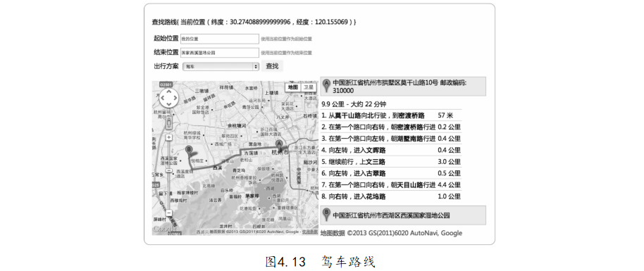Zoom in with the map plus button
Screen dimensions: 644x271
tap(169, 137)
